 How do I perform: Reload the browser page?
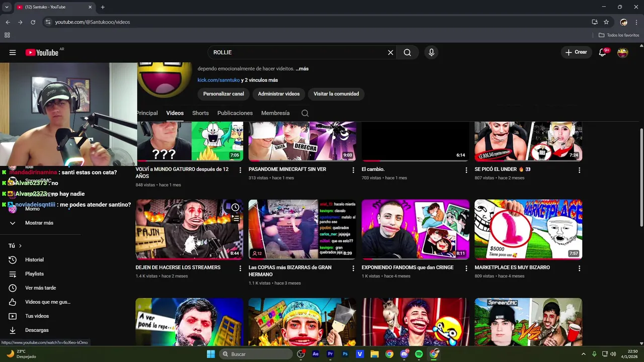[x=33, y=22]
